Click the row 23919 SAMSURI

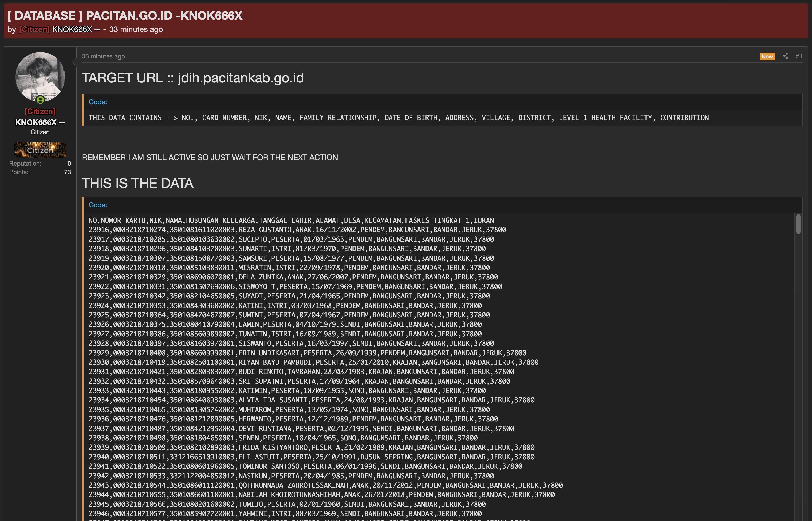click(291, 258)
